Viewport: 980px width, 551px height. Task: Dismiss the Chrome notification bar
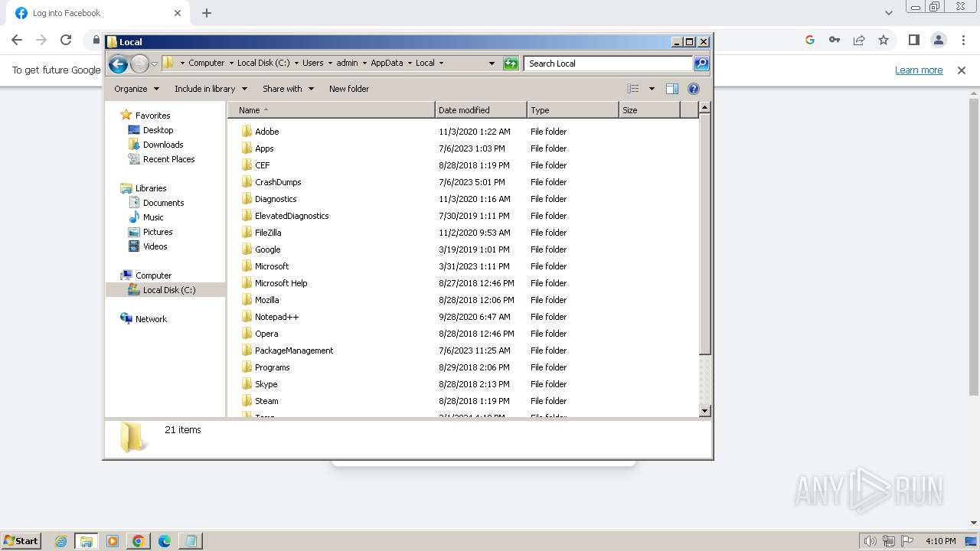[x=962, y=70]
